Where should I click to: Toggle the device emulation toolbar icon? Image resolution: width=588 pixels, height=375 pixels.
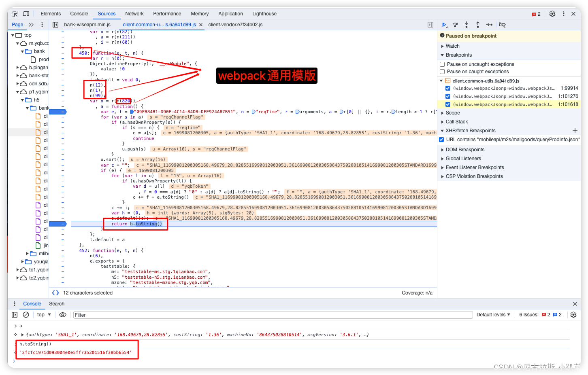[26, 13]
